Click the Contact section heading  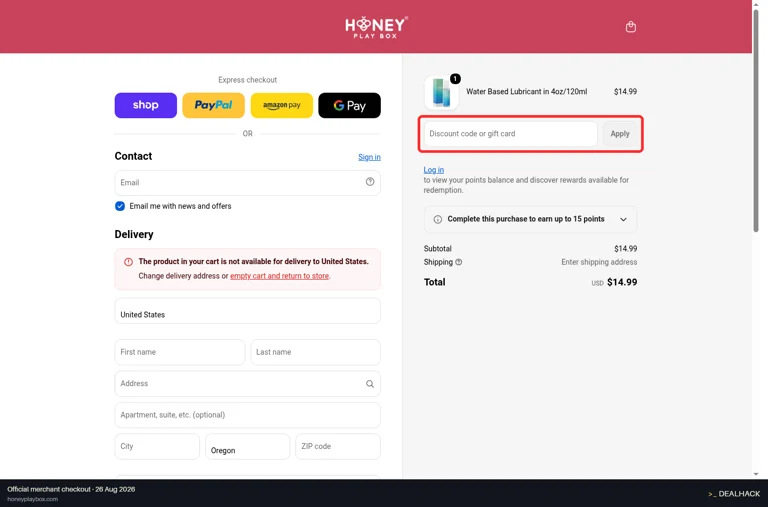tap(133, 156)
